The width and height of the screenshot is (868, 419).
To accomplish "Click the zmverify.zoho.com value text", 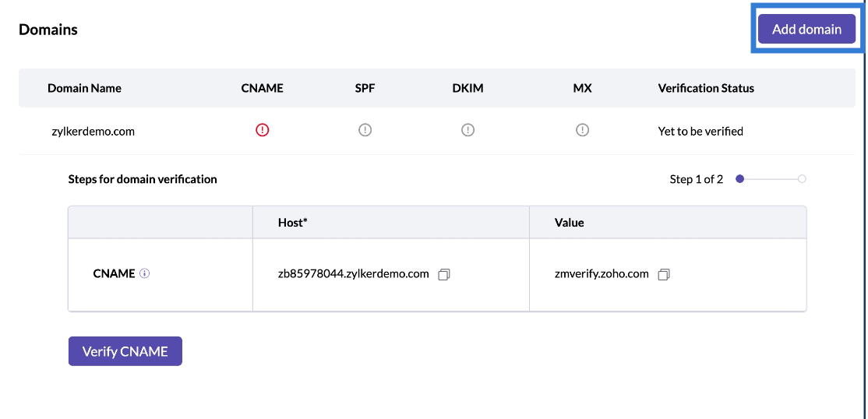I will [602, 273].
